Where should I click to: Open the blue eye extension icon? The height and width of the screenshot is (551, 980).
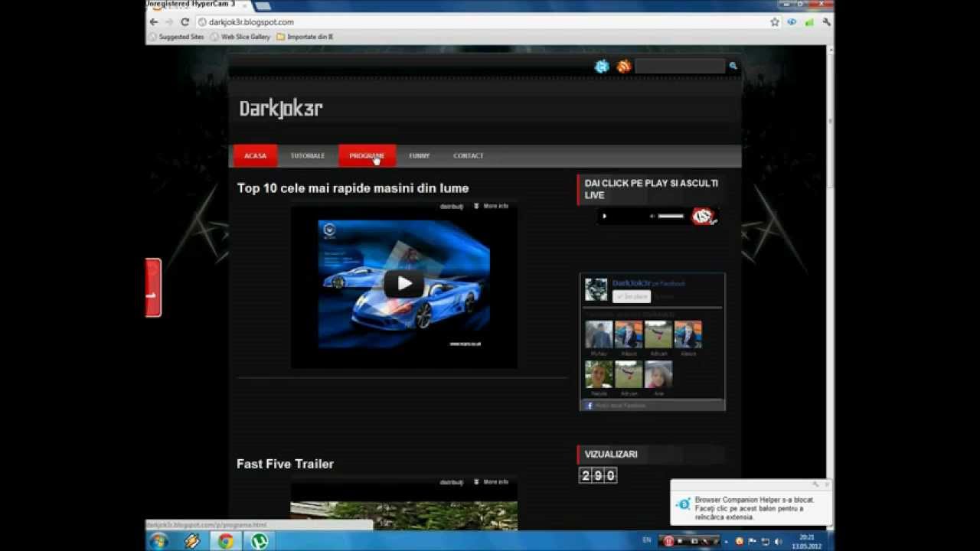point(792,22)
